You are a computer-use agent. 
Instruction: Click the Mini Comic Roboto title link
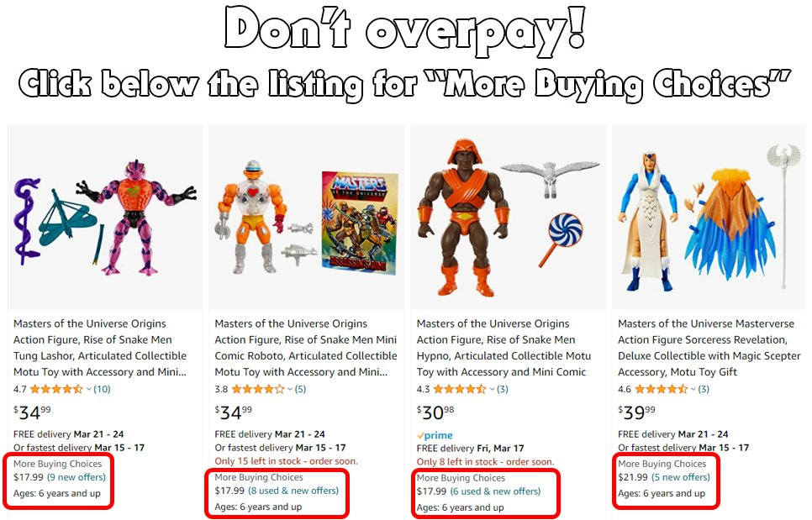pyautogui.click(x=305, y=348)
